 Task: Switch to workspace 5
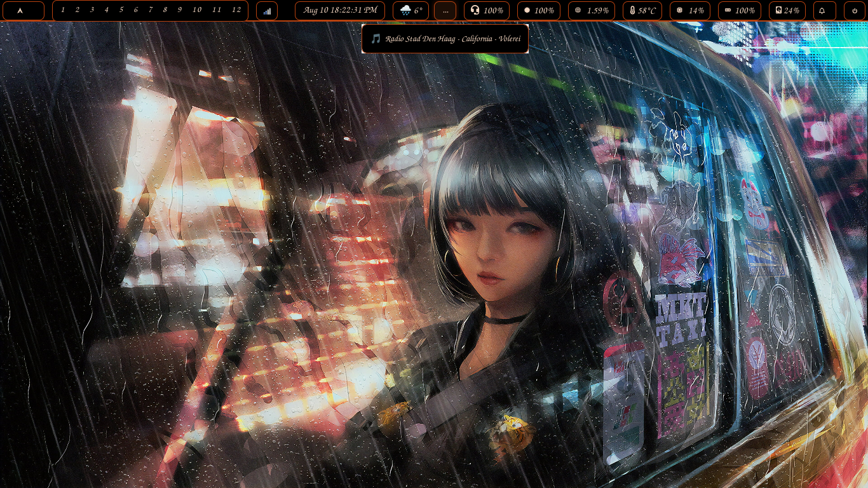121,10
